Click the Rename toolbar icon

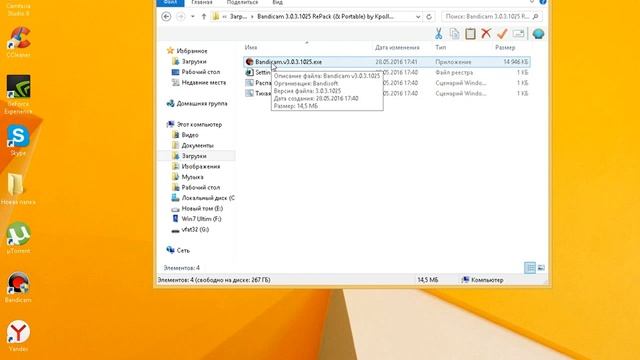point(518,33)
